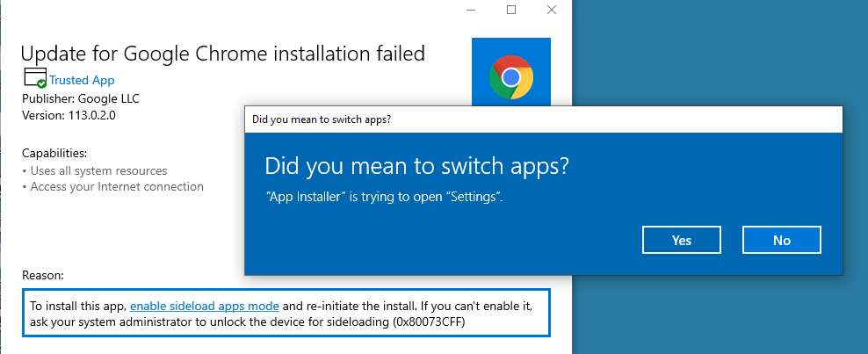The width and height of the screenshot is (868, 354).
Task: Select the Publisher: Google LLC text
Action: click(x=81, y=98)
